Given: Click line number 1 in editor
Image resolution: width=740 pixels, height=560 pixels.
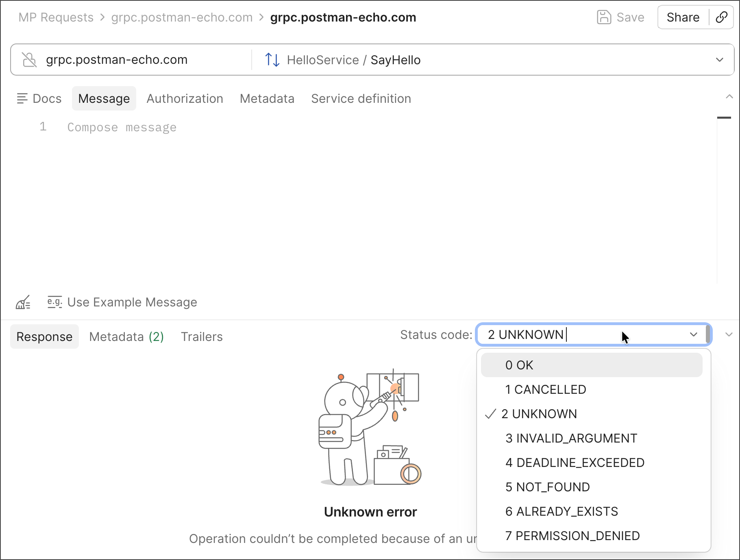Looking at the screenshot, I should 43,127.
